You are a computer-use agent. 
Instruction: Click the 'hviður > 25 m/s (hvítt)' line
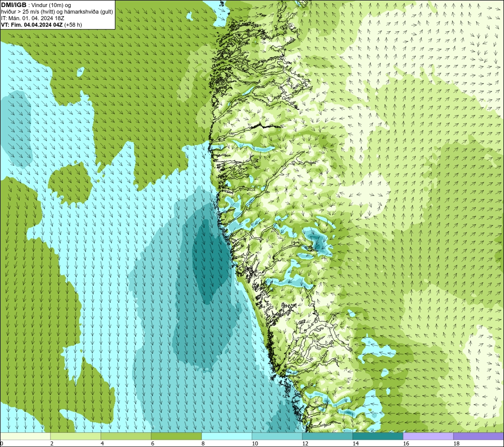[28, 12]
